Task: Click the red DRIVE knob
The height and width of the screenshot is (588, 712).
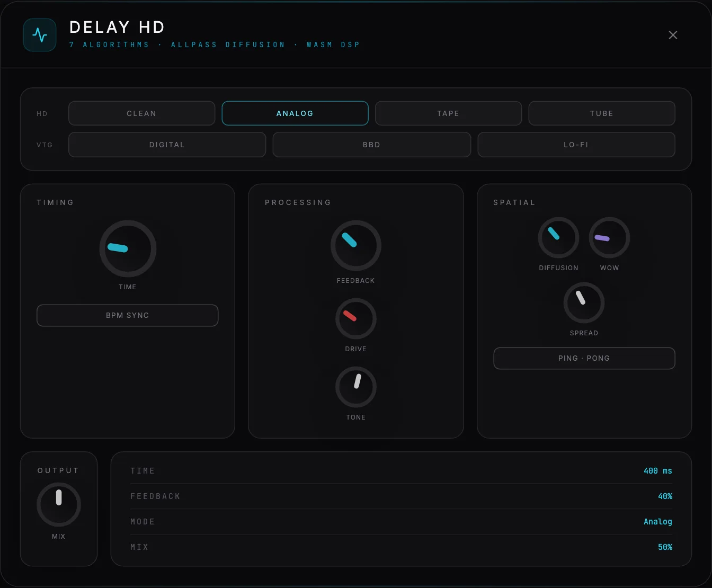Action: (356, 319)
